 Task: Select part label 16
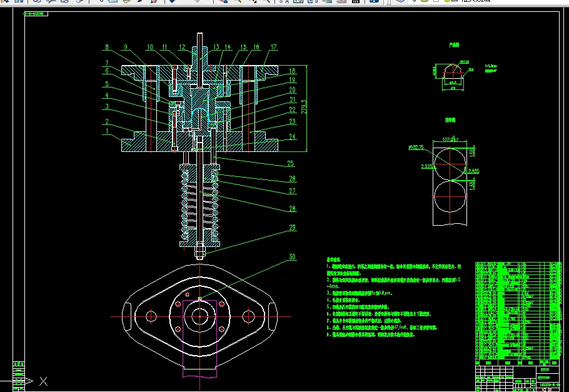coord(256,47)
